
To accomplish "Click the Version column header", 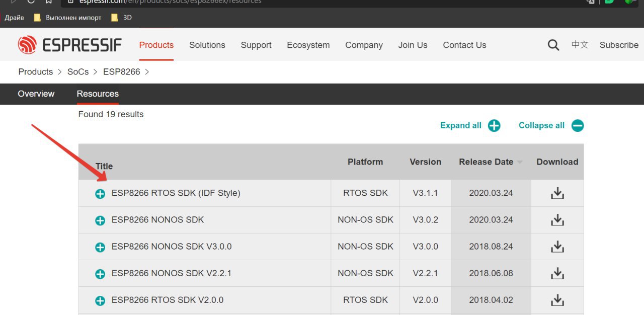I will tap(426, 162).
